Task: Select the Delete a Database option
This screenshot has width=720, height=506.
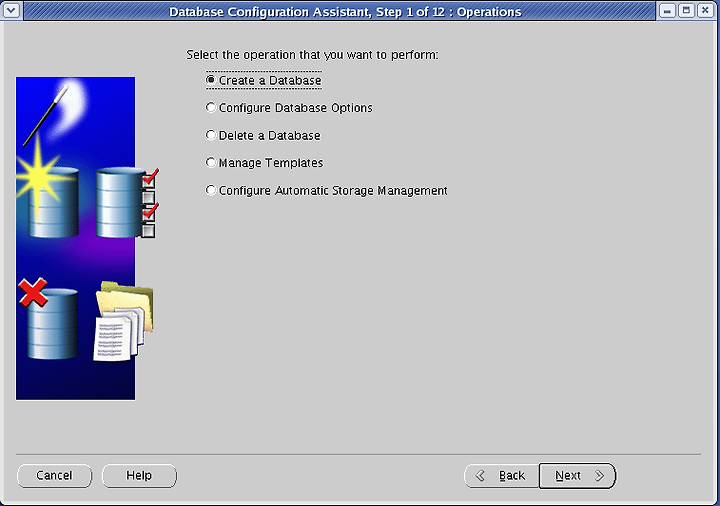Action: (x=263, y=135)
